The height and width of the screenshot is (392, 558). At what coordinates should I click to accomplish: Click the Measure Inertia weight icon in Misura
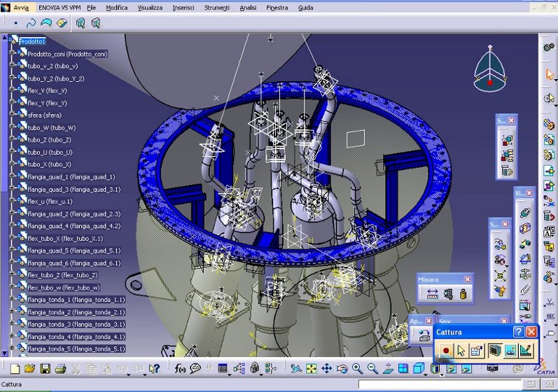(x=463, y=294)
